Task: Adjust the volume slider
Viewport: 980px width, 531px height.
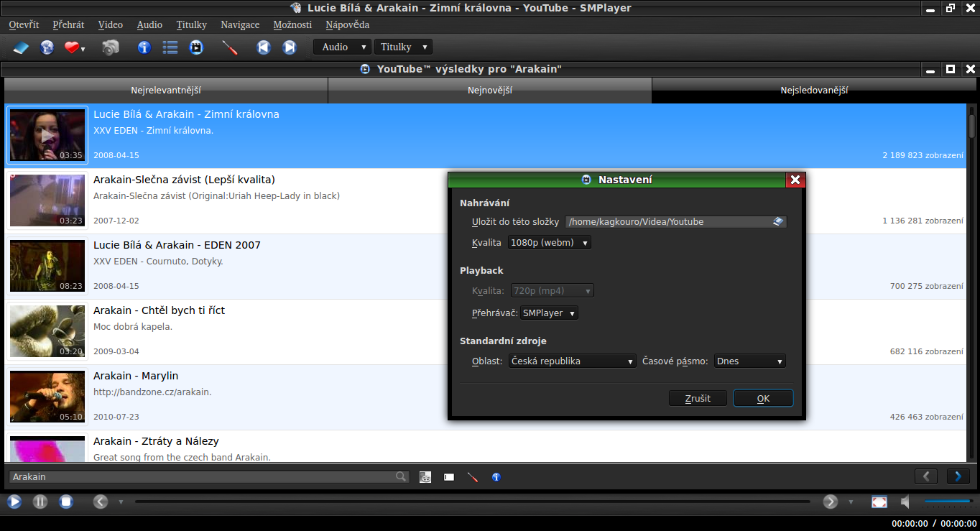Action: 948,502
